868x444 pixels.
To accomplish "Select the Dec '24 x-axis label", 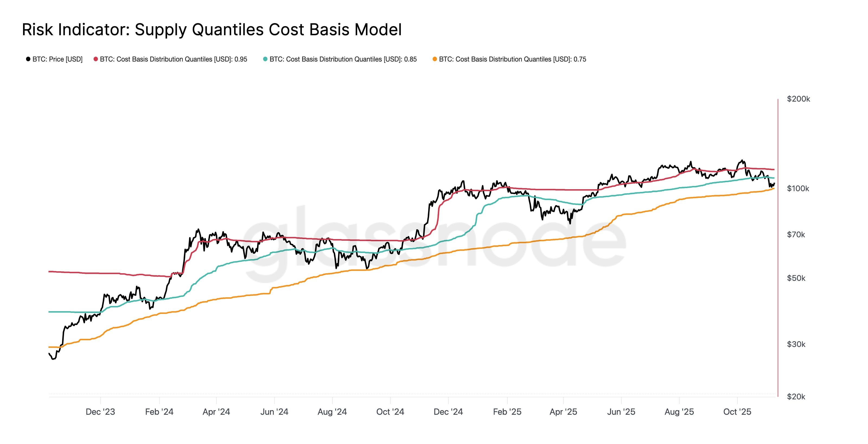I will (x=448, y=412).
